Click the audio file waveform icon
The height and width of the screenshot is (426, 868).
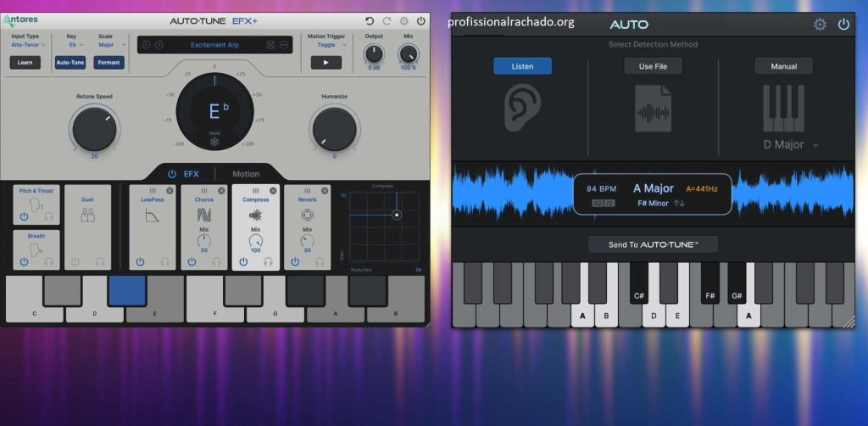654,109
